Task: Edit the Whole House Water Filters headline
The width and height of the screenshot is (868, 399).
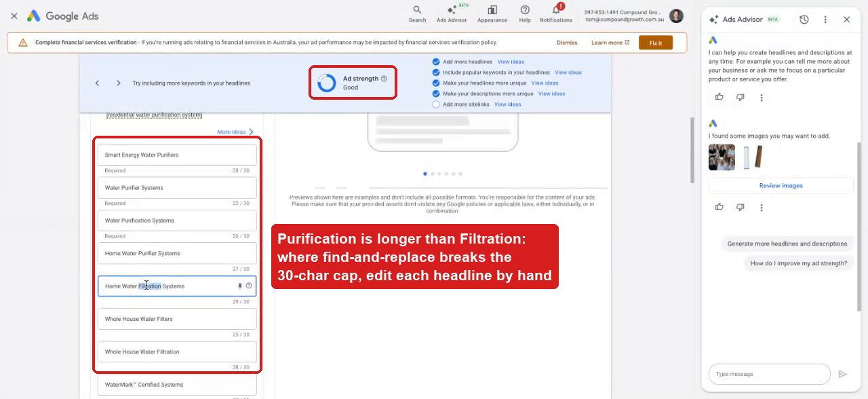Action: click(177, 319)
